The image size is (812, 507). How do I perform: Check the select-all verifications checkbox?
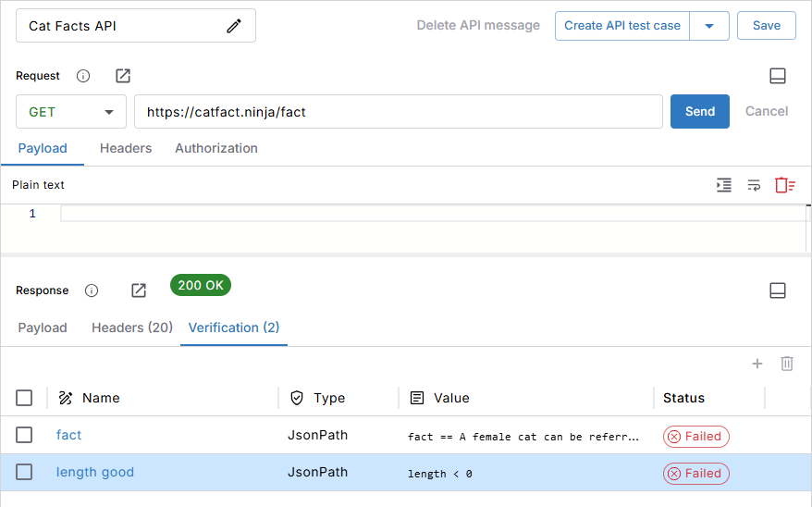[x=24, y=398]
